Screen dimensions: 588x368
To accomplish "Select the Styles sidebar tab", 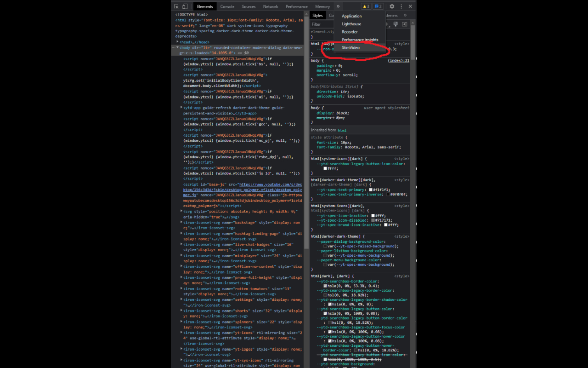I will (x=317, y=15).
